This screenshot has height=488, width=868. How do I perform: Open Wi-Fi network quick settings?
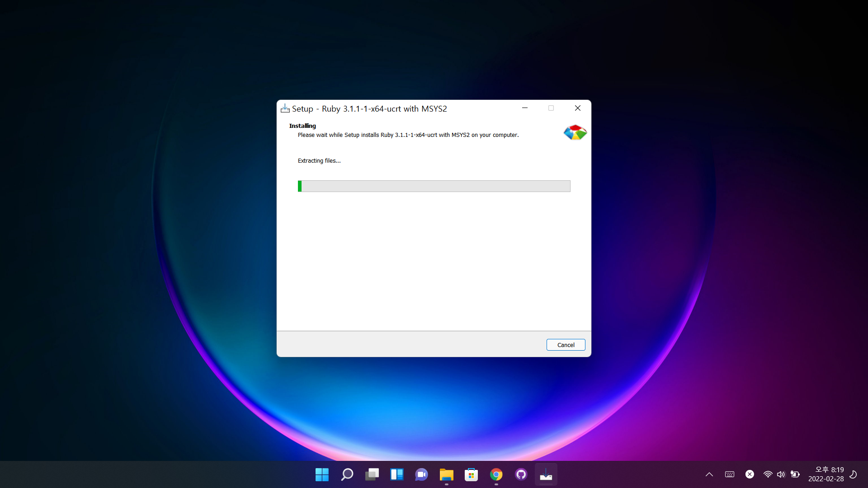(x=768, y=474)
